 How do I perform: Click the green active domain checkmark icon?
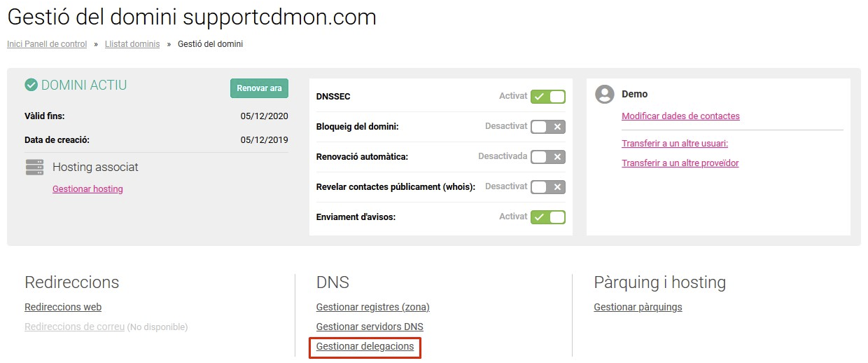click(31, 85)
